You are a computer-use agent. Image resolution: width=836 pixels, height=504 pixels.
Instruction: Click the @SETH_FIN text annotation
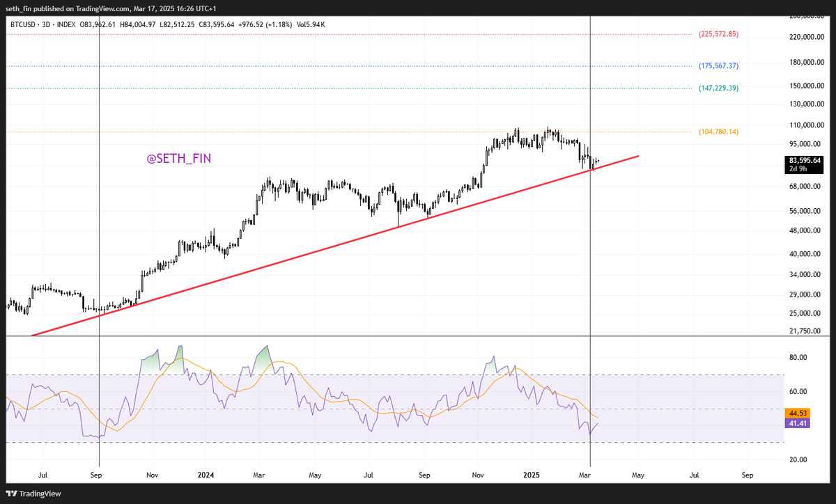[178, 159]
